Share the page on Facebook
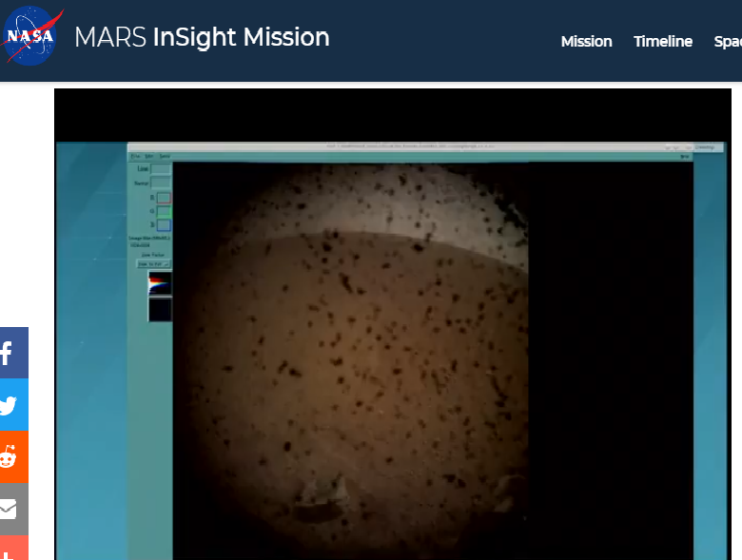The image size is (742, 560). click(x=10, y=354)
